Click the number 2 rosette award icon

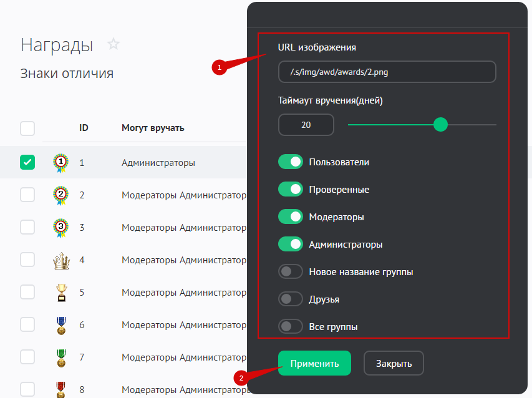coord(60,195)
